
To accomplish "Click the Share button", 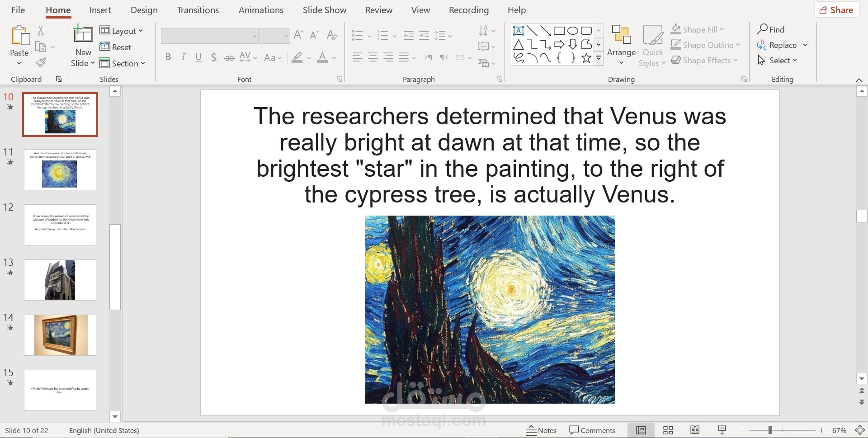I will [836, 10].
